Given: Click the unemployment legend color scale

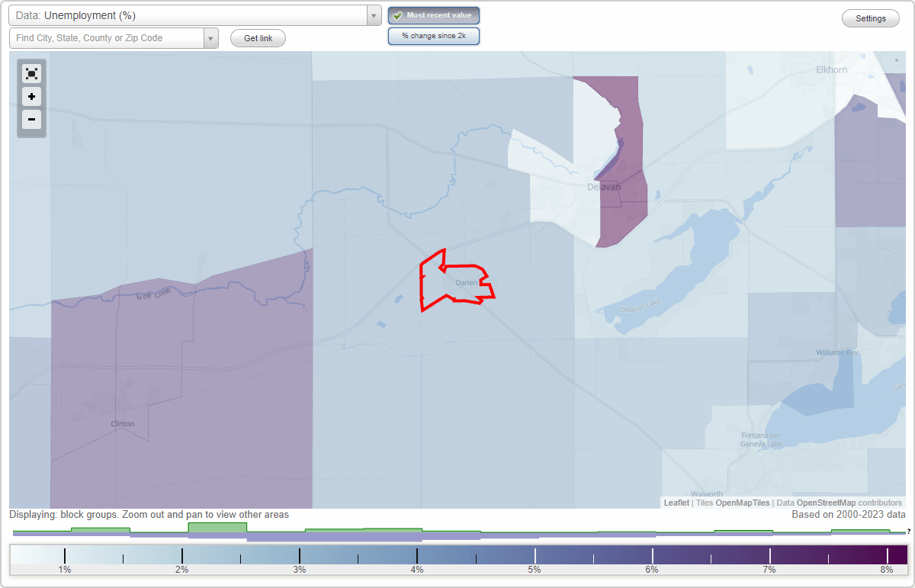Looking at the screenshot, I should pyautogui.click(x=457, y=551).
